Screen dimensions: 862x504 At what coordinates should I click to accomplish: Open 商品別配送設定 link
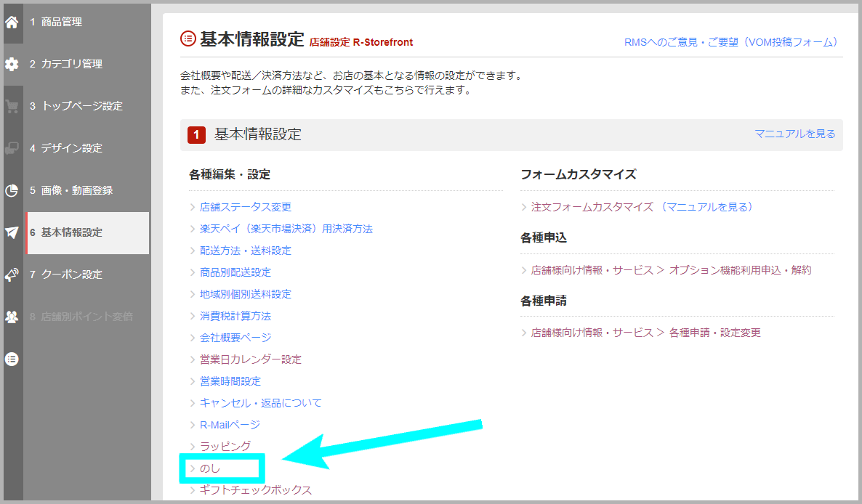tap(235, 272)
